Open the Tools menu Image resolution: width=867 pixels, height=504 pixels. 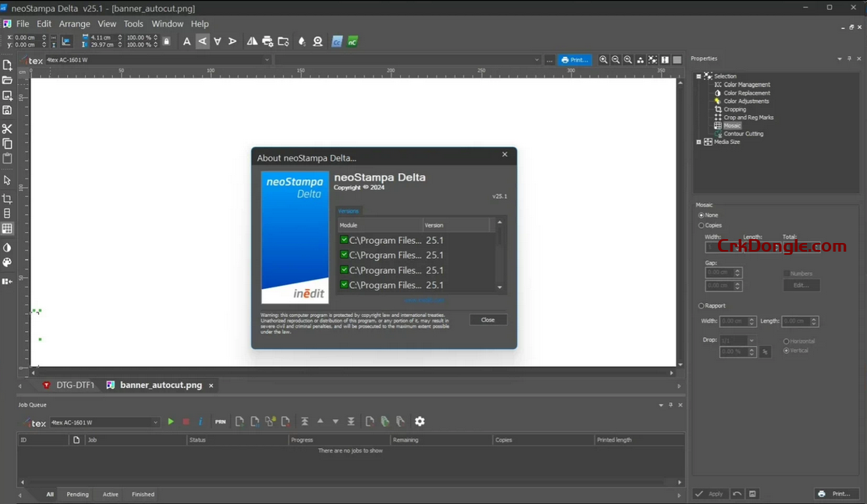coord(133,23)
